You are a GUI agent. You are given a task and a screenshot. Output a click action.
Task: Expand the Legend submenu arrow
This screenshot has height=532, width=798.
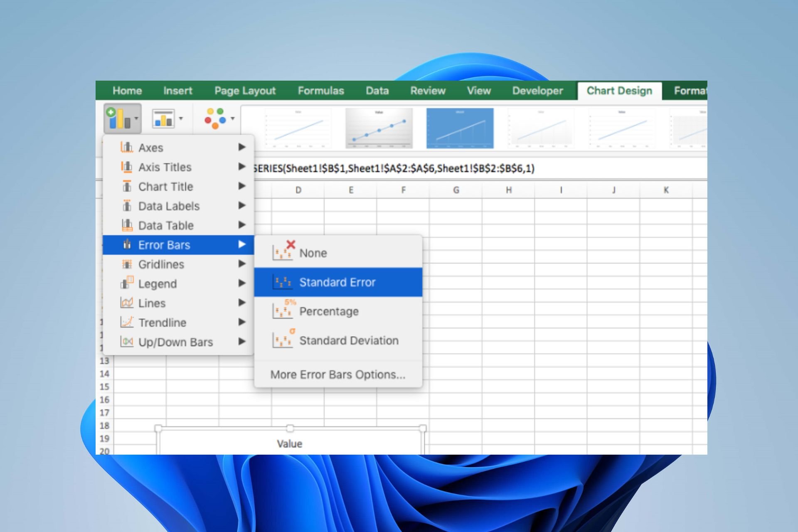(242, 283)
